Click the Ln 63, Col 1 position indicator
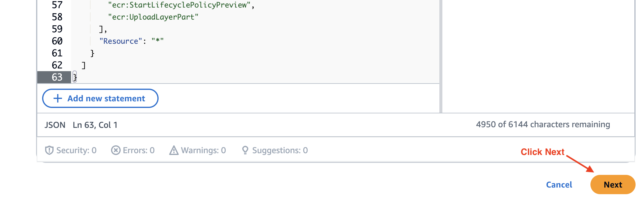 (x=95, y=125)
